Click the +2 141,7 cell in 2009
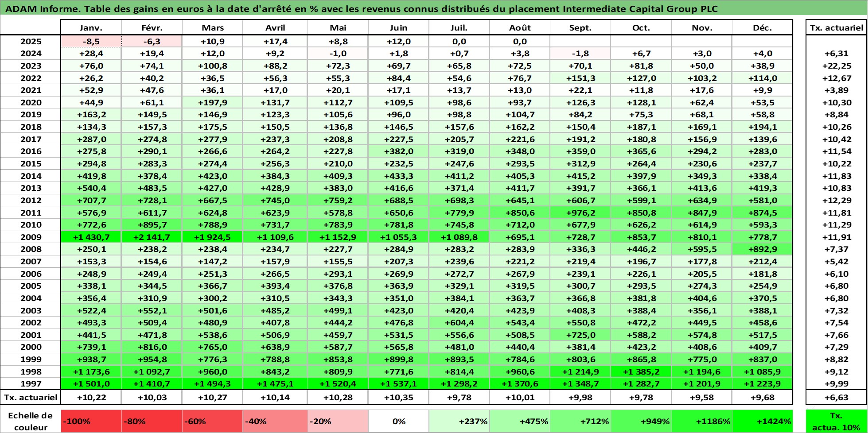868x433 pixels. pos(152,237)
